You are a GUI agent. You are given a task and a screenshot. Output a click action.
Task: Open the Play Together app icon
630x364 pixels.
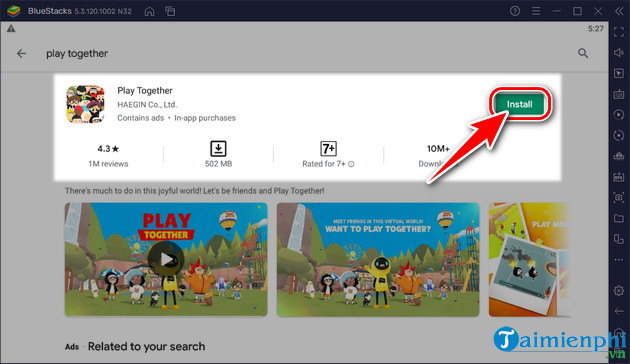[x=85, y=104]
